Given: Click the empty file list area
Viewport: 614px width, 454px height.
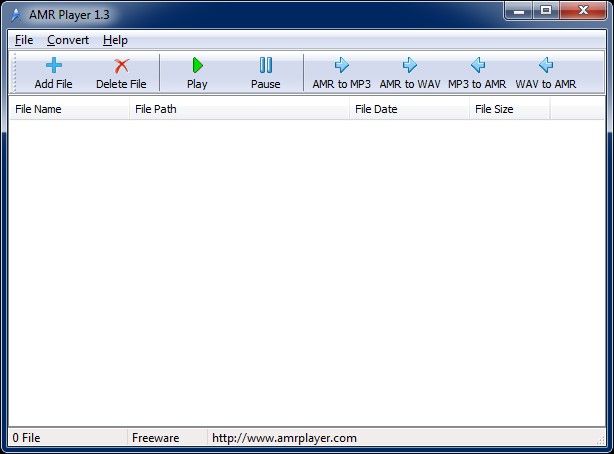Looking at the screenshot, I should (x=306, y=270).
